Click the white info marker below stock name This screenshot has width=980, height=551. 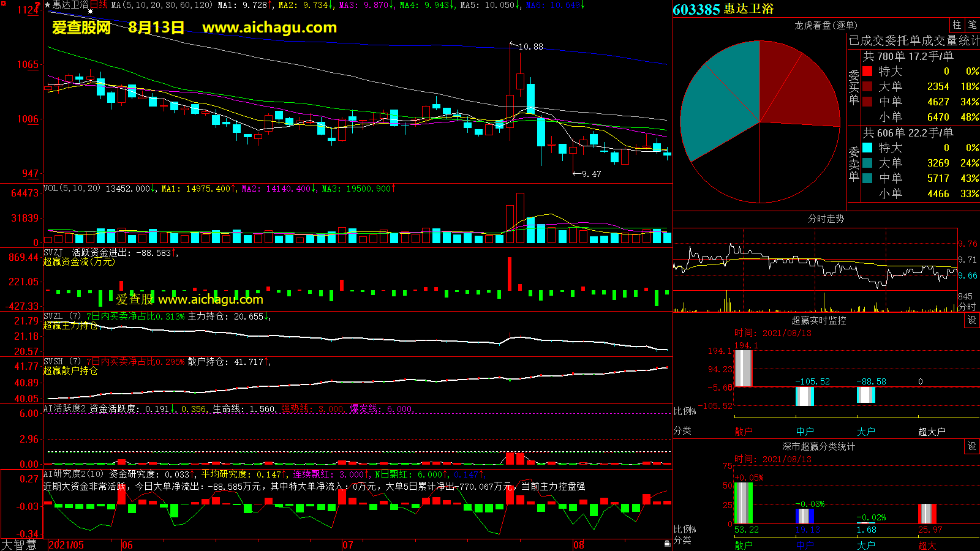90,12
